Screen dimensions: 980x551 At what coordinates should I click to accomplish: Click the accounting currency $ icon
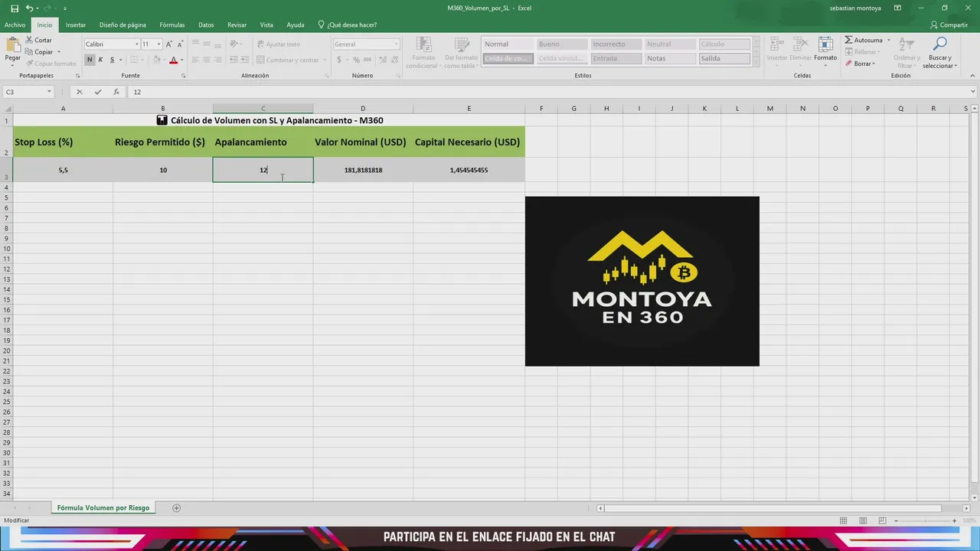(x=338, y=60)
